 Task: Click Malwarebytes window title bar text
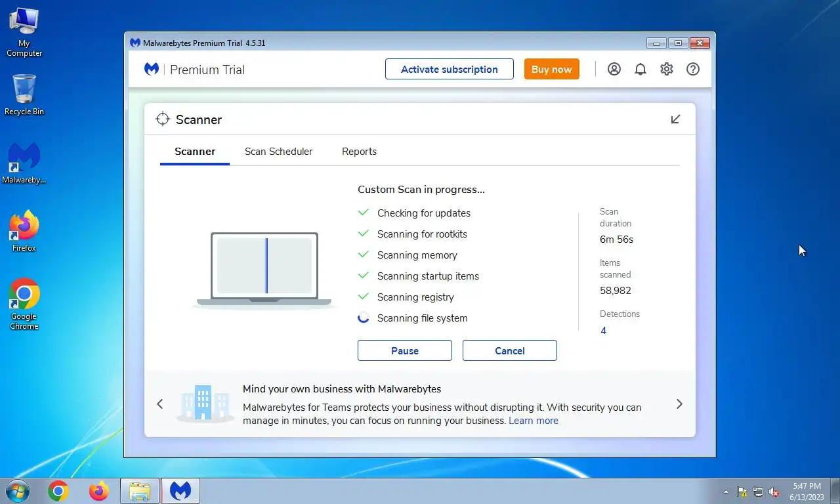point(204,43)
